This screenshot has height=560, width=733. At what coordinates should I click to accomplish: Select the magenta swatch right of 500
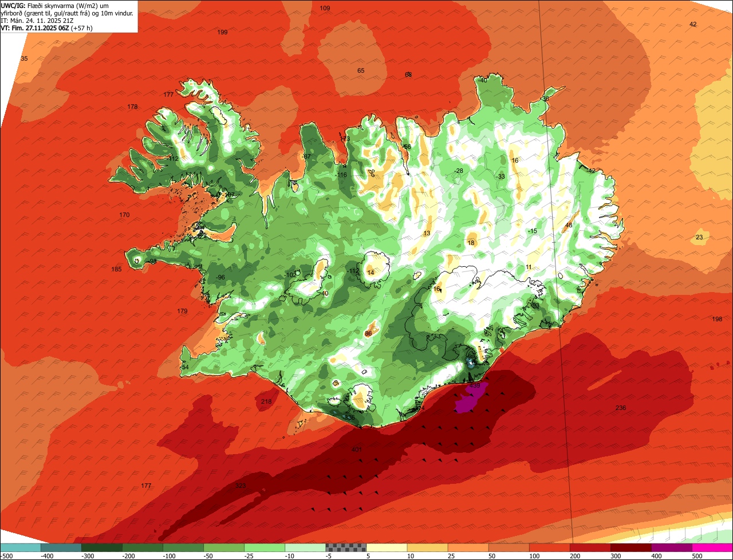pyautogui.click(x=712, y=547)
